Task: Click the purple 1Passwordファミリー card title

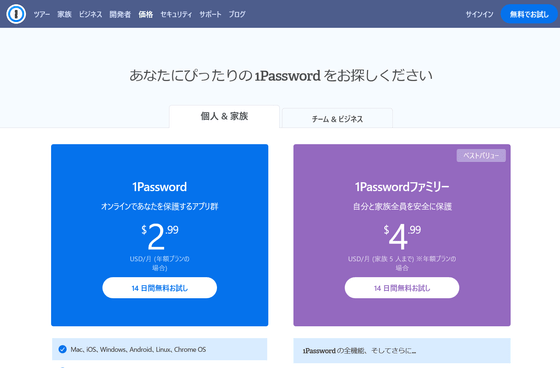Action: 402,187
